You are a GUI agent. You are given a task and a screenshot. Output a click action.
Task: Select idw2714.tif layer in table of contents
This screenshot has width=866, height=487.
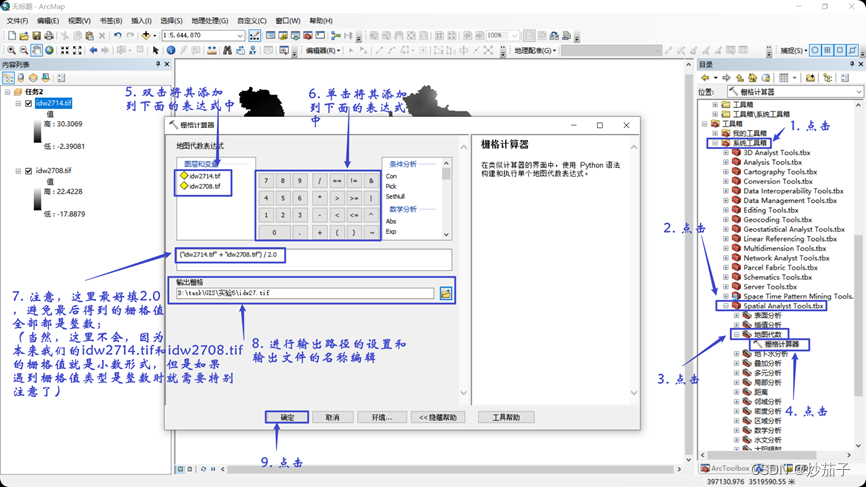[54, 103]
